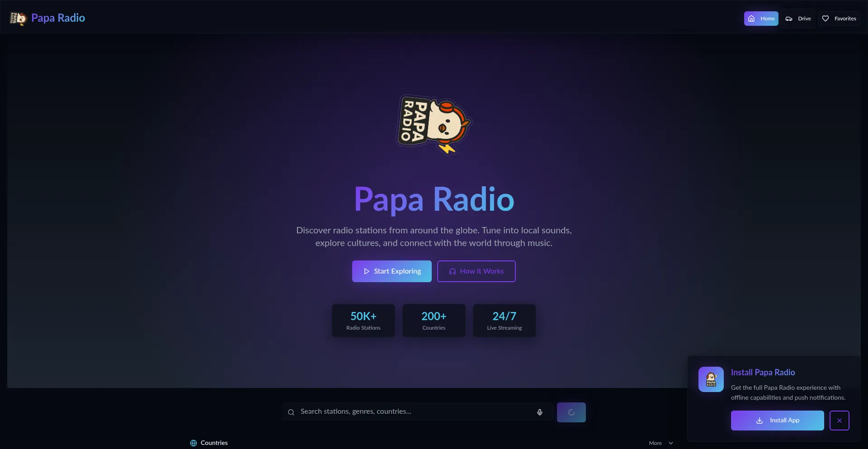Click the Countries section heading

(214, 443)
